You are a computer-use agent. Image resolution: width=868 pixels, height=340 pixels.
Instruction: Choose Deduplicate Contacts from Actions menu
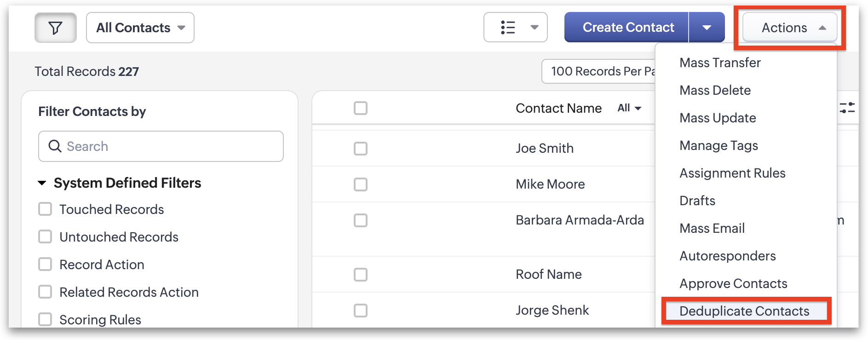(x=744, y=311)
